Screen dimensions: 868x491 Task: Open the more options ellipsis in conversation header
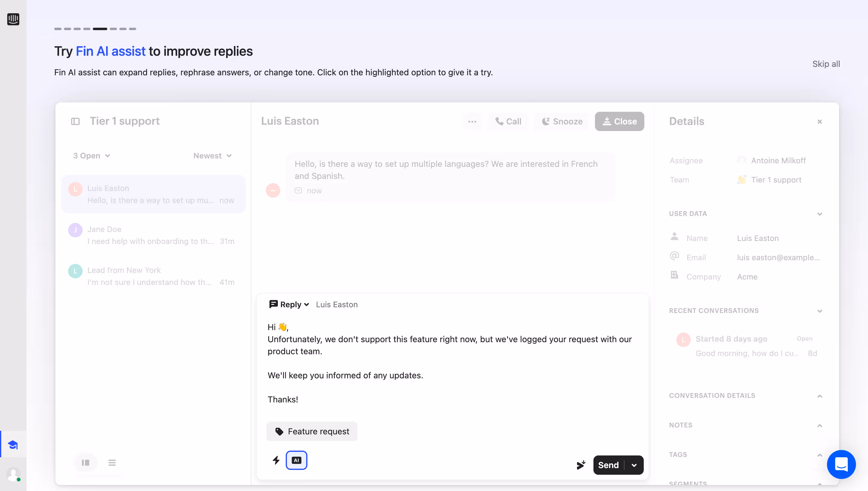[x=472, y=121]
